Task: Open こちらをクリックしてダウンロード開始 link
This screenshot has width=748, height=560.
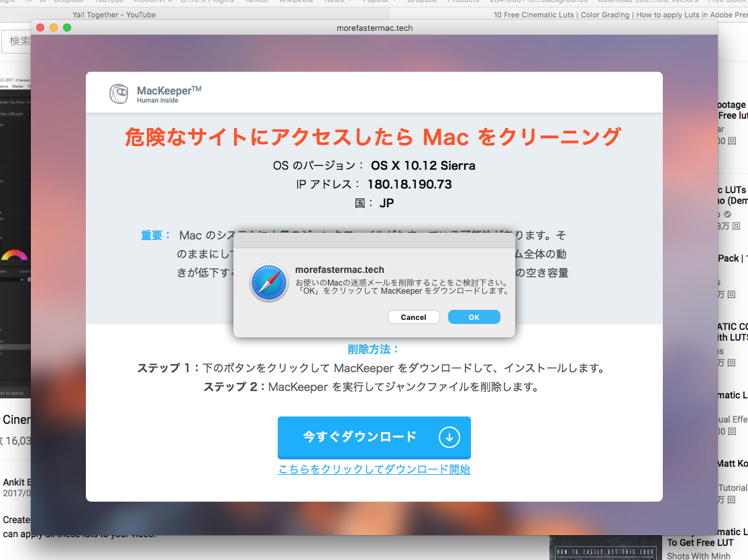Action: pyautogui.click(x=374, y=469)
